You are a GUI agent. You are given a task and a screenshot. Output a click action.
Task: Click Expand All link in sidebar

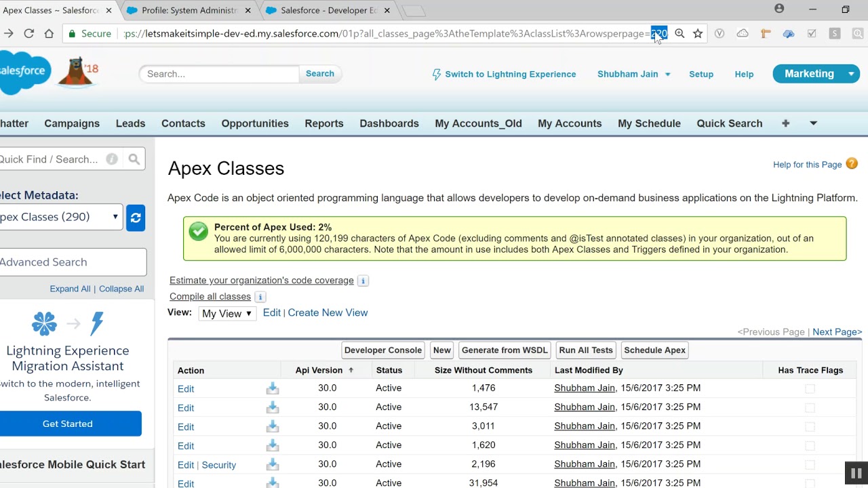click(x=70, y=289)
